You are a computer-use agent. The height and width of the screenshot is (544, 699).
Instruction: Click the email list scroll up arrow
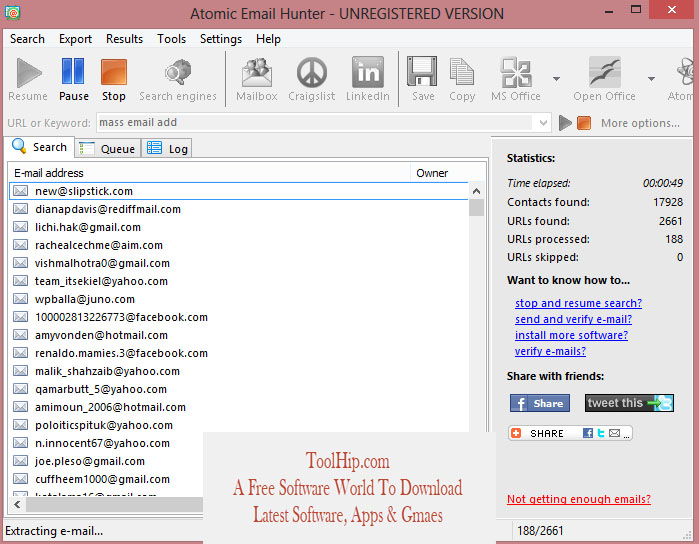(476, 191)
